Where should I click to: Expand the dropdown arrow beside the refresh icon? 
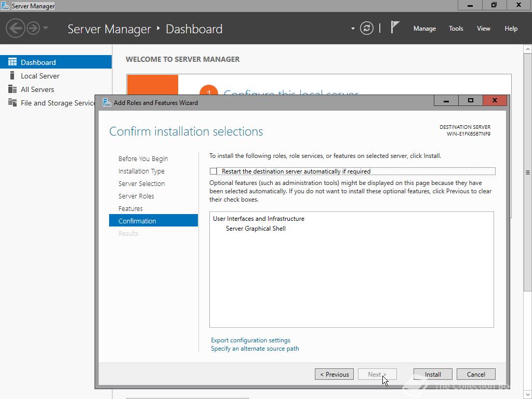point(353,29)
